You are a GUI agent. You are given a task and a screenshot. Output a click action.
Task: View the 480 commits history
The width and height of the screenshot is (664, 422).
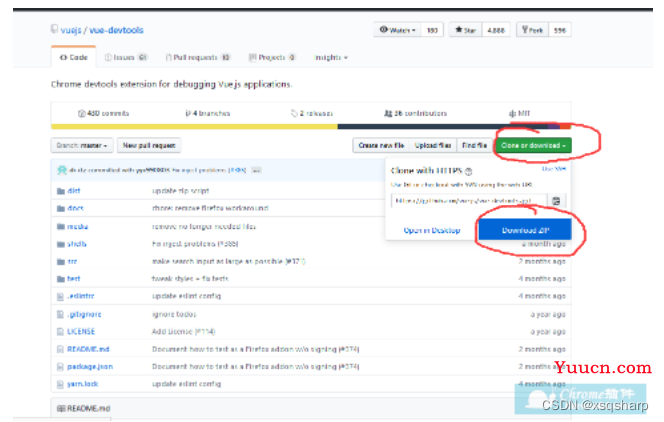click(x=103, y=113)
